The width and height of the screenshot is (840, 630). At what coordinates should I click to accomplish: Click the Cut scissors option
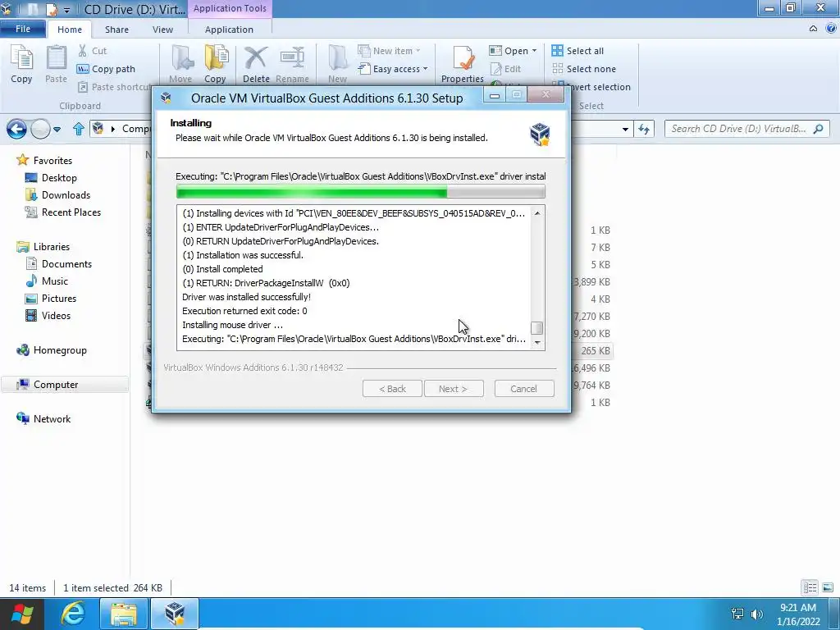coord(92,51)
